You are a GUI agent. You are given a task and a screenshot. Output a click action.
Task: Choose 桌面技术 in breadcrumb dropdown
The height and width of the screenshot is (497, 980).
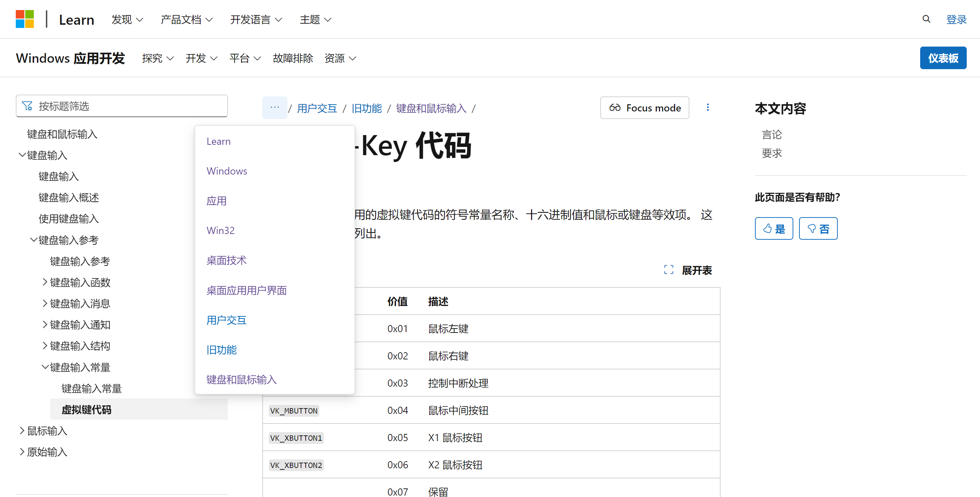[226, 260]
